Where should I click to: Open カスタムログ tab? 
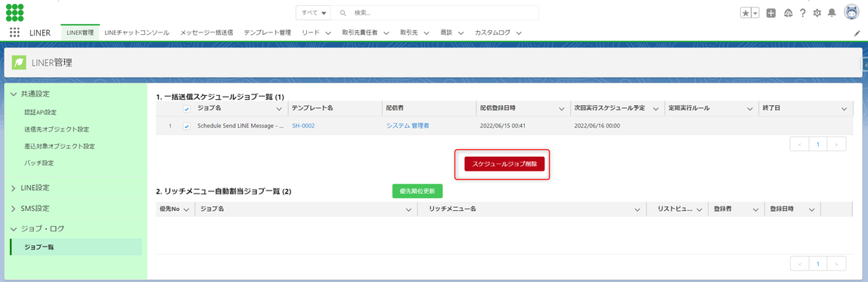pos(493,33)
